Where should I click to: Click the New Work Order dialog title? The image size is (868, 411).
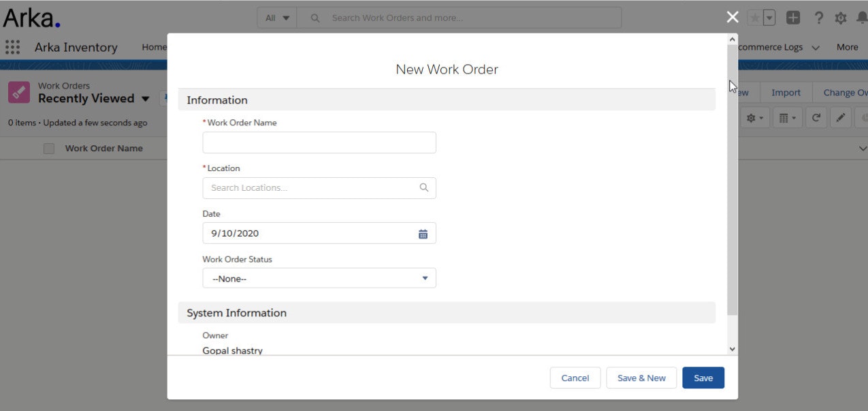point(447,70)
